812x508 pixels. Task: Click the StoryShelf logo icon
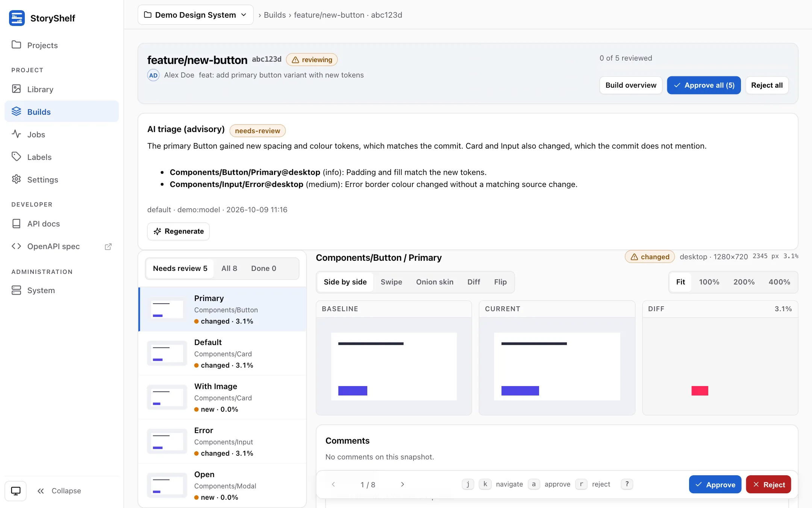click(17, 18)
